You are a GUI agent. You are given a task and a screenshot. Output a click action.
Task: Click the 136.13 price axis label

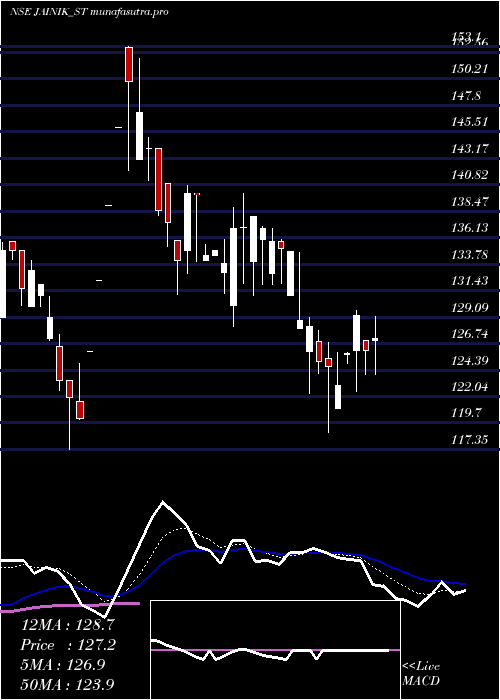(469, 228)
